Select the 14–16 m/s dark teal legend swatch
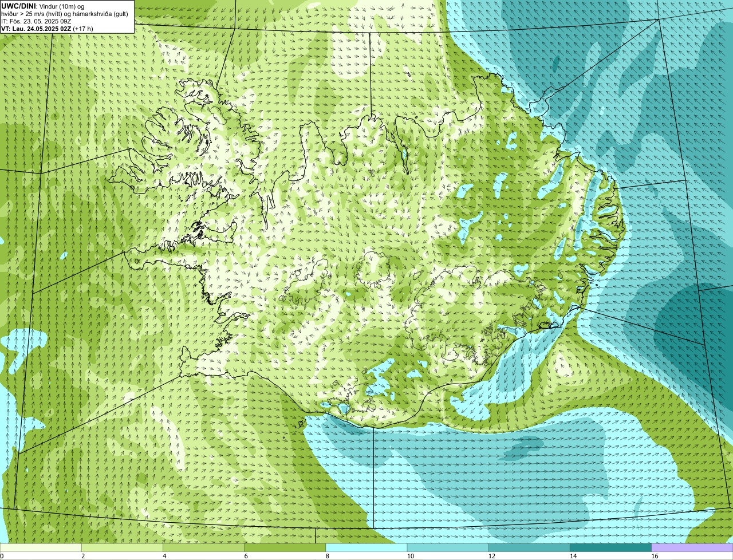This screenshot has height=560, width=733. tap(610, 547)
